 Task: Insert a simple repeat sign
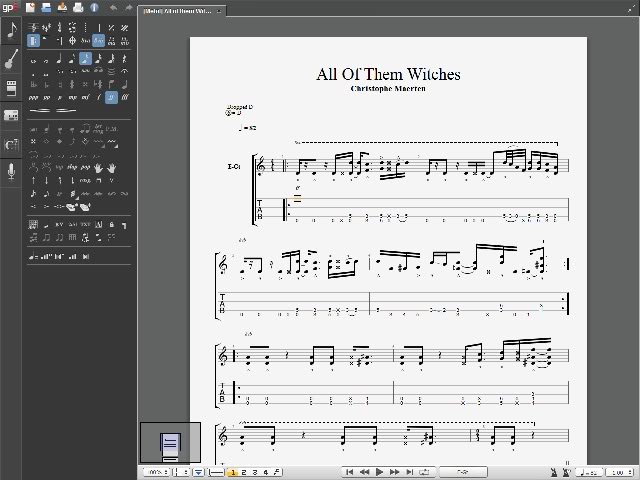coord(111,28)
